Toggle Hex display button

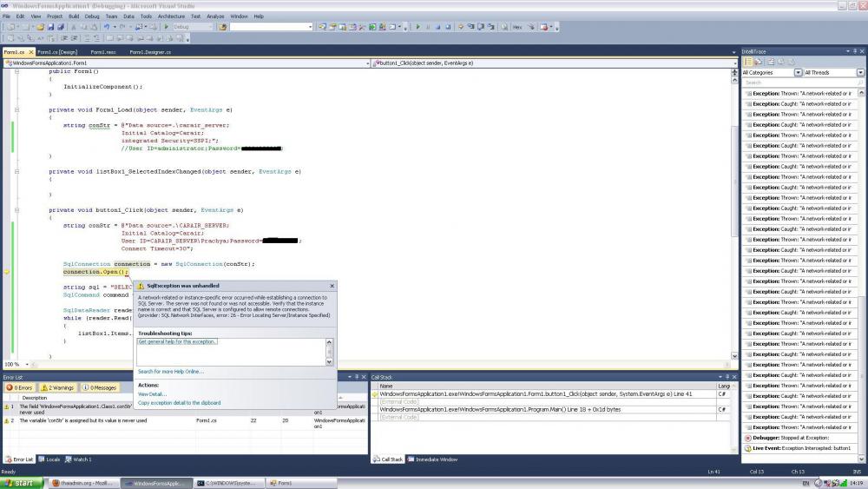click(517, 27)
